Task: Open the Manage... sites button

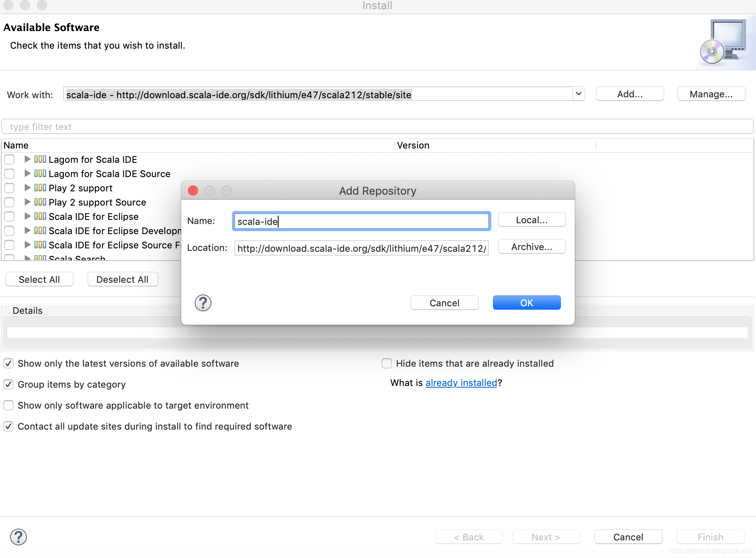Action: coord(711,94)
